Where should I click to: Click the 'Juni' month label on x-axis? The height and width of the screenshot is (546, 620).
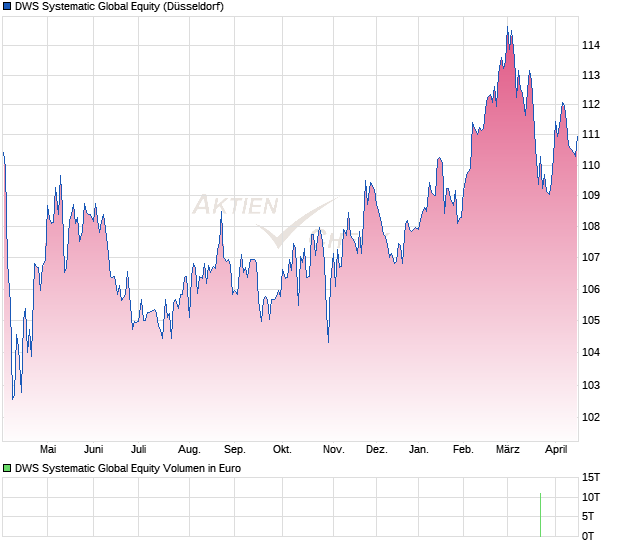coord(94,450)
